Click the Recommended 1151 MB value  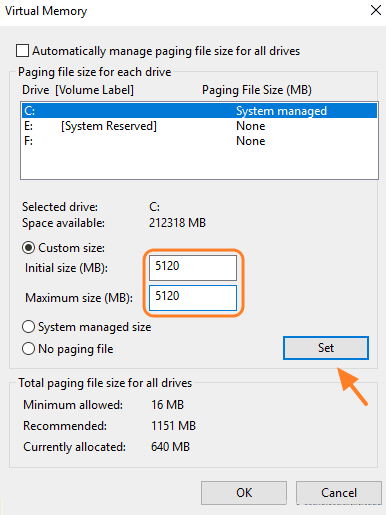point(173,426)
